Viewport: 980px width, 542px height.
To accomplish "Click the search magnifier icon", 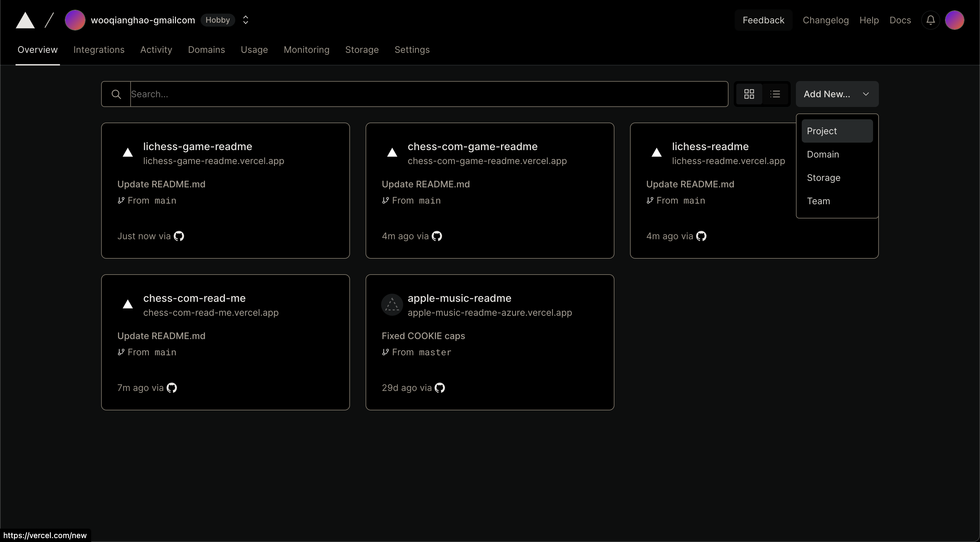I will (x=116, y=94).
